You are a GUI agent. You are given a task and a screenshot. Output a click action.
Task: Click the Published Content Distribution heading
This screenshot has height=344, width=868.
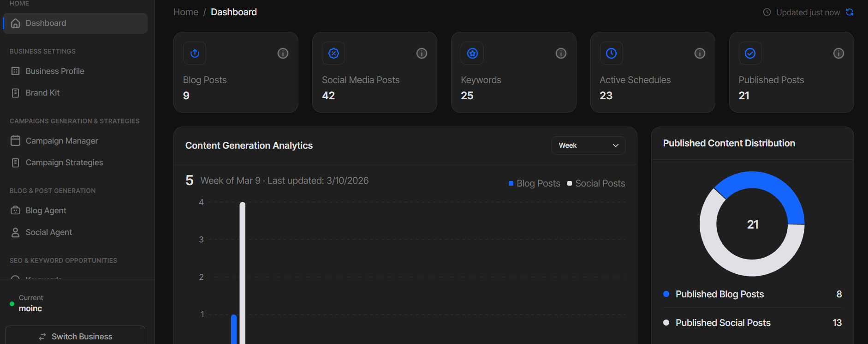coord(729,143)
